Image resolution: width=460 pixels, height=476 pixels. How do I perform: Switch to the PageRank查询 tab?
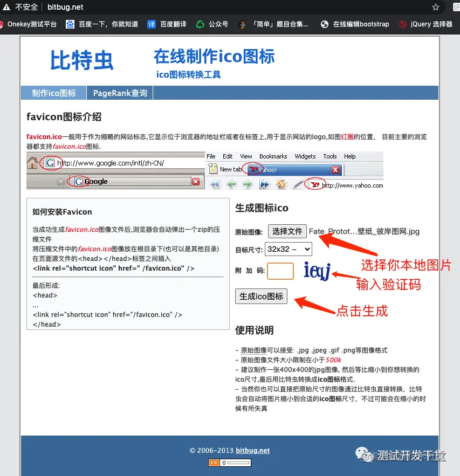tap(119, 93)
